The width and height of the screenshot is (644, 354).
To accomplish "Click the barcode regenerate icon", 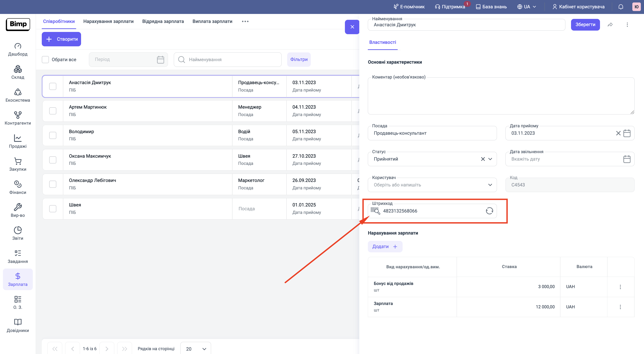I will point(489,211).
